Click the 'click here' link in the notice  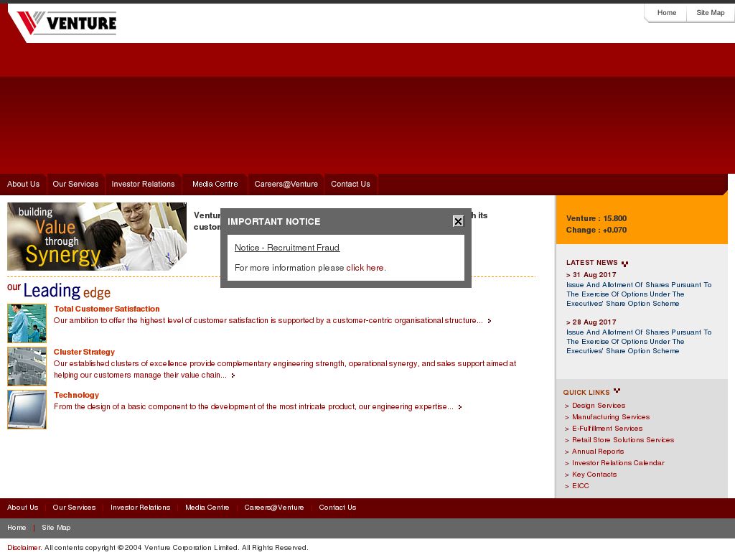pyautogui.click(x=365, y=267)
